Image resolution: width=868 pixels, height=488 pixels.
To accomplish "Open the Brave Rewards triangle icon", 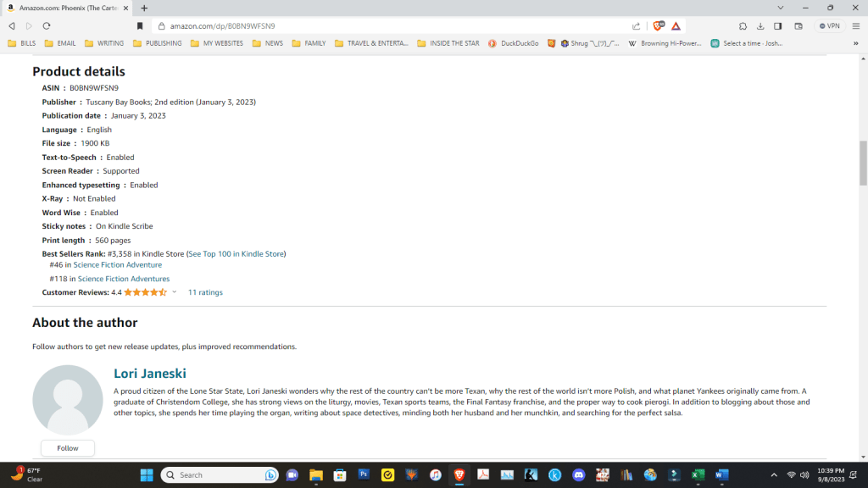I will click(676, 26).
